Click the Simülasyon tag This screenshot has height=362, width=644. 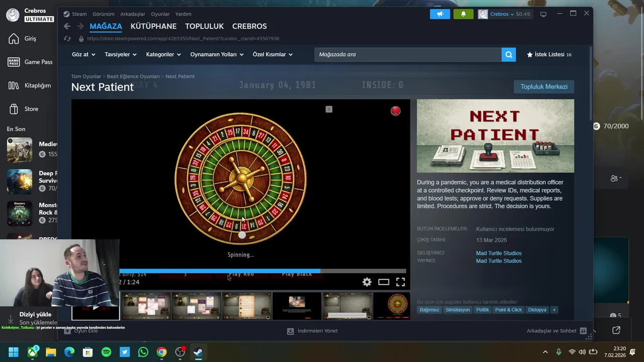(458, 310)
